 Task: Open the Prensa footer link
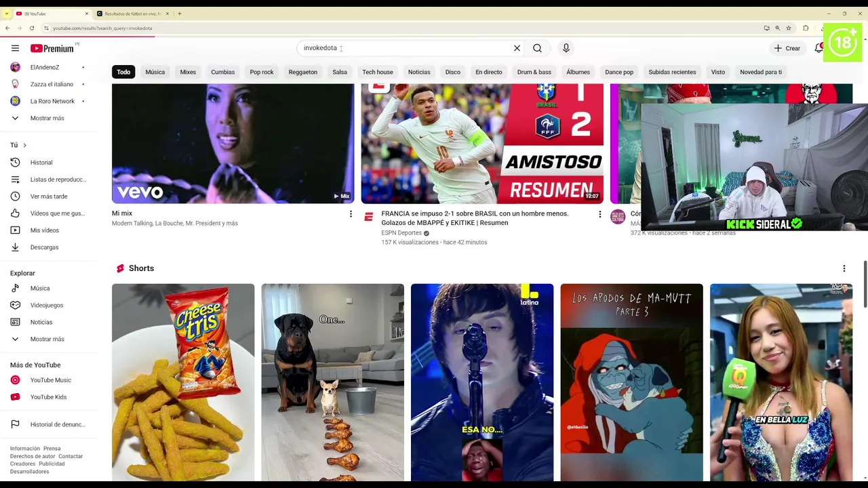pyautogui.click(x=52, y=449)
